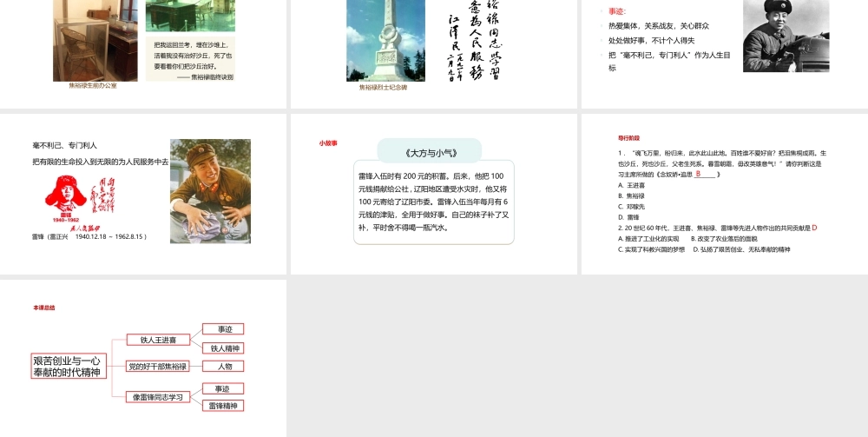Image resolution: width=868 pixels, height=437 pixels.
Task: Select the 本课总结 mind-map slide
Action: click(x=143, y=358)
